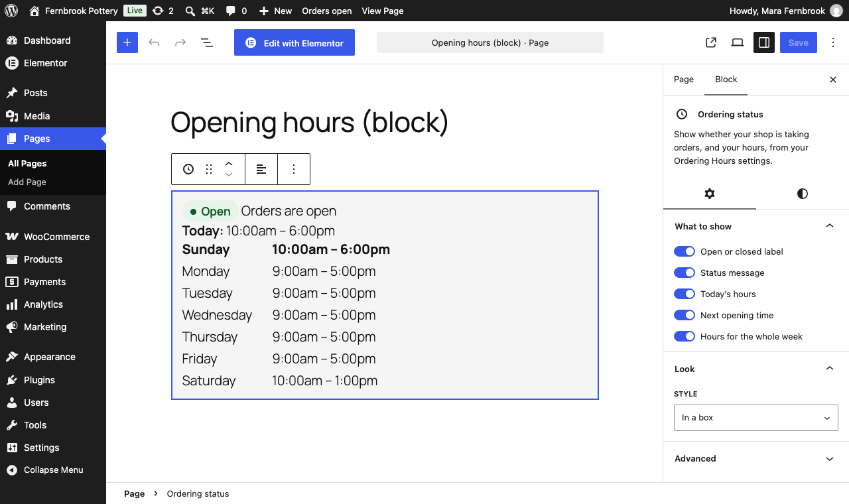Open the Page tab in the sidebar
This screenshot has width=849, height=504.
click(684, 79)
